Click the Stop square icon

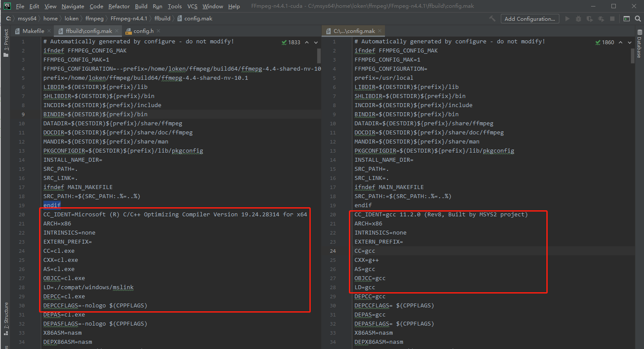(x=612, y=19)
